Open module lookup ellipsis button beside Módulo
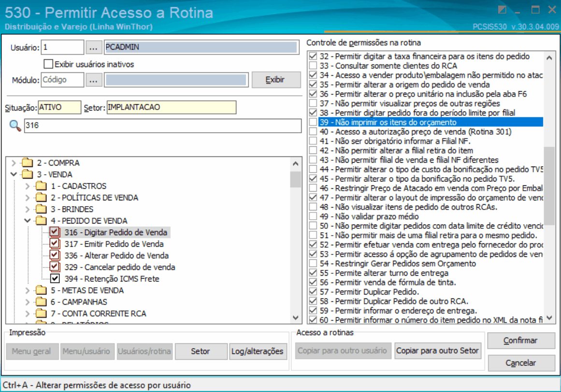This screenshot has width=561, height=392. tap(93, 80)
